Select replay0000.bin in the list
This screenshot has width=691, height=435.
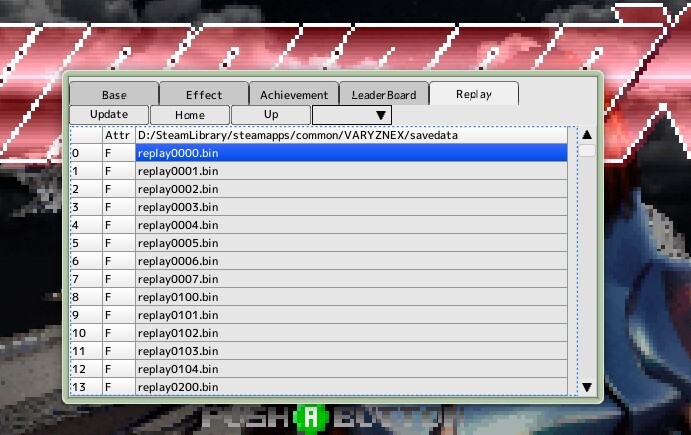click(351, 153)
